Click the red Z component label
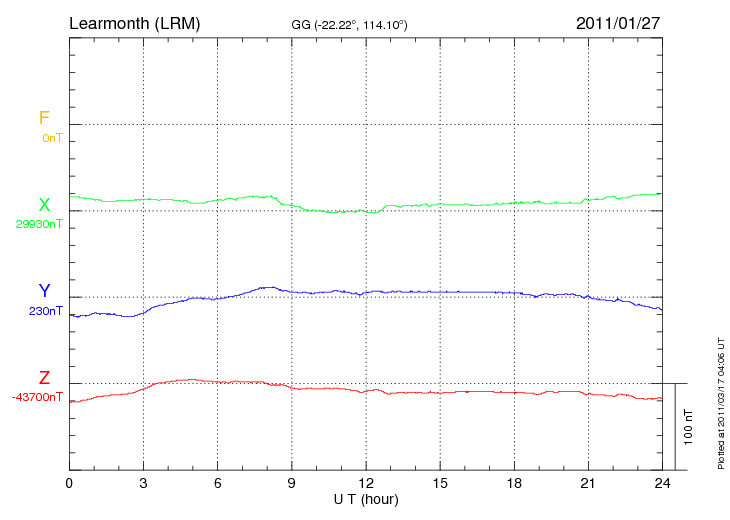Viewport: 730px width, 520px height. (44, 378)
